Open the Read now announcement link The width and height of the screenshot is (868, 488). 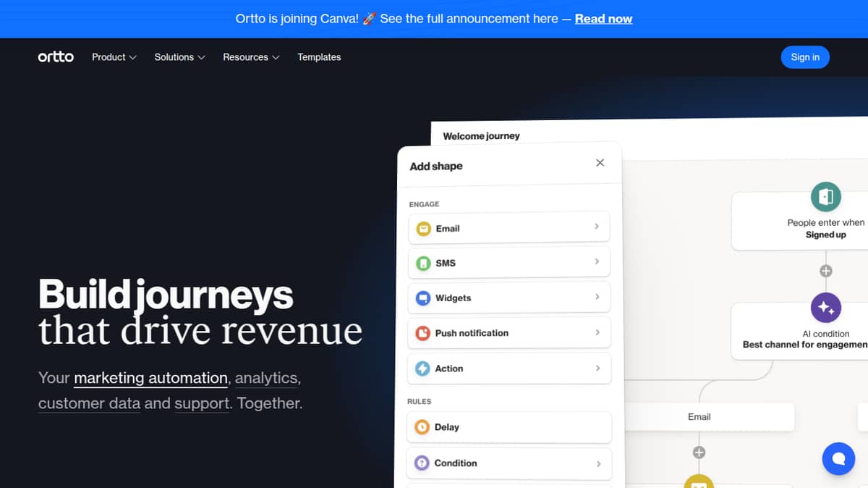click(x=603, y=19)
